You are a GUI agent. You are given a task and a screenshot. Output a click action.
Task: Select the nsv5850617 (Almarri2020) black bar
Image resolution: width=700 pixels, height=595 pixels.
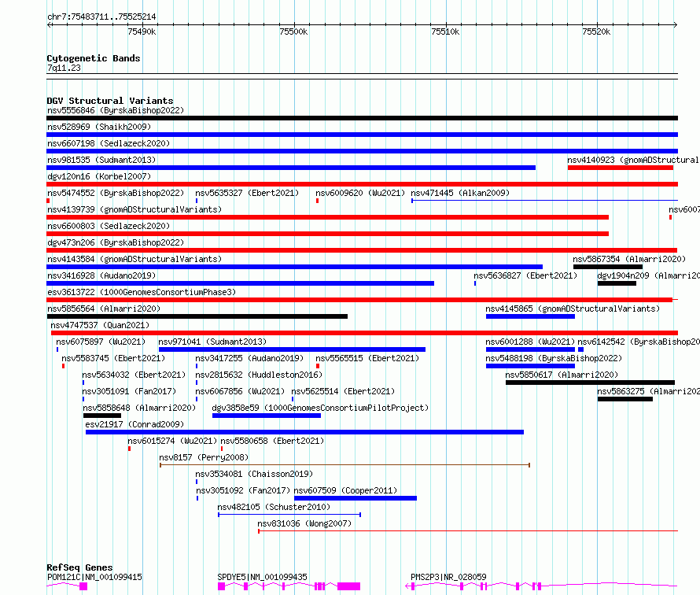[590, 382]
